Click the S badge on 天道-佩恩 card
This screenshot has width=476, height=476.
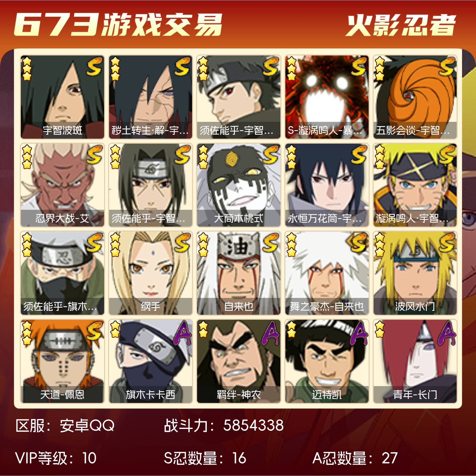point(94,331)
